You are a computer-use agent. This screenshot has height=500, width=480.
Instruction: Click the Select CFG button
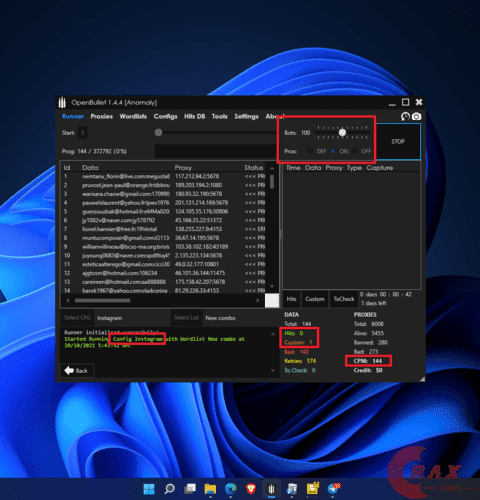click(x=77, y=318)
